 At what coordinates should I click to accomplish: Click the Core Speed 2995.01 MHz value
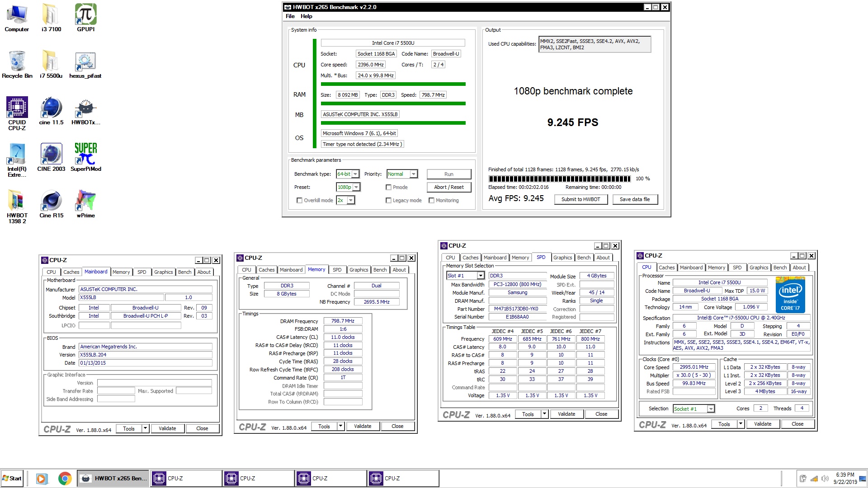[x=694, y=367]
